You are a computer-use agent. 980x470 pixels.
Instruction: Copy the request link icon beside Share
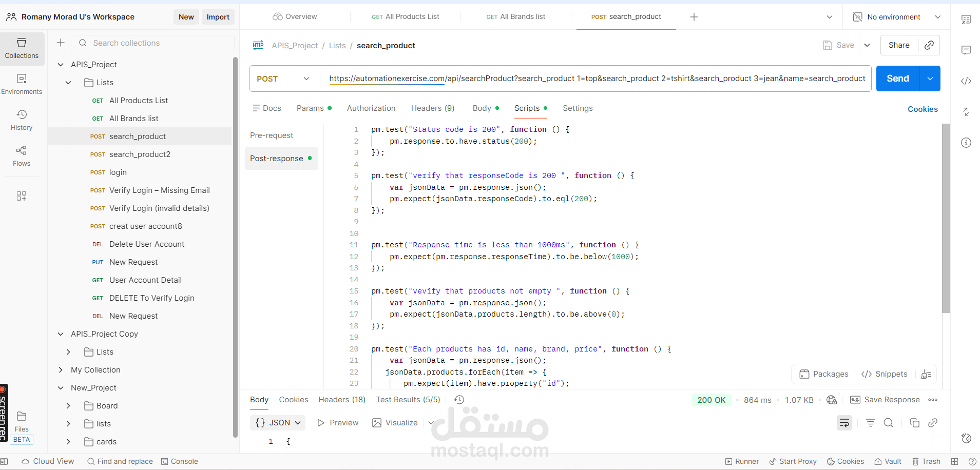pyautogui.click(x=929, y=45)
